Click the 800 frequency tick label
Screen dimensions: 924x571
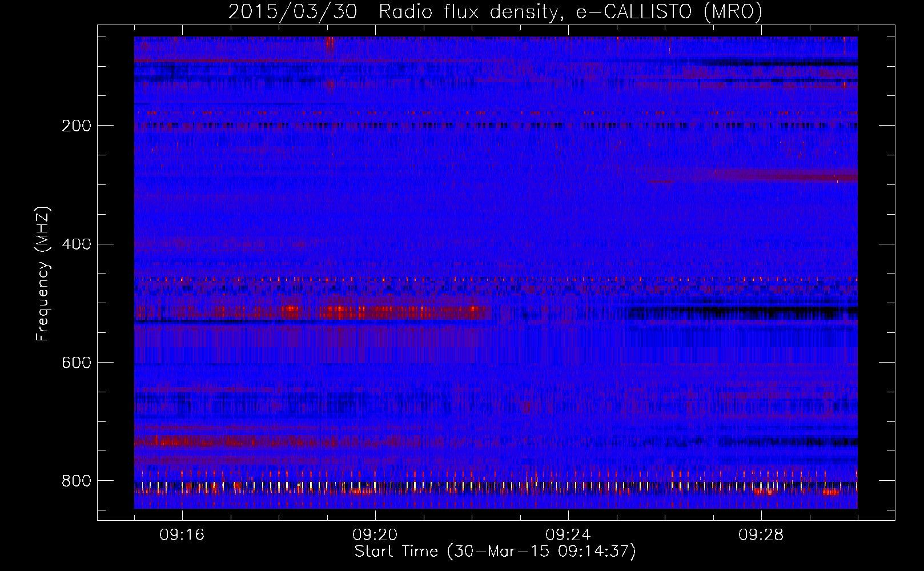[77, 481]
